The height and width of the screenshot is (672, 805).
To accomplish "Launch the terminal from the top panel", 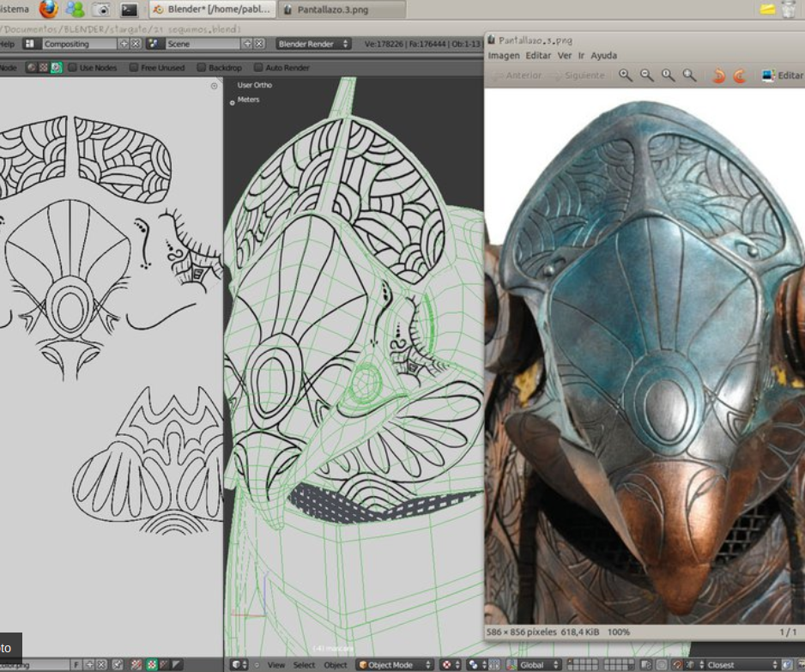I will [129, 9].
